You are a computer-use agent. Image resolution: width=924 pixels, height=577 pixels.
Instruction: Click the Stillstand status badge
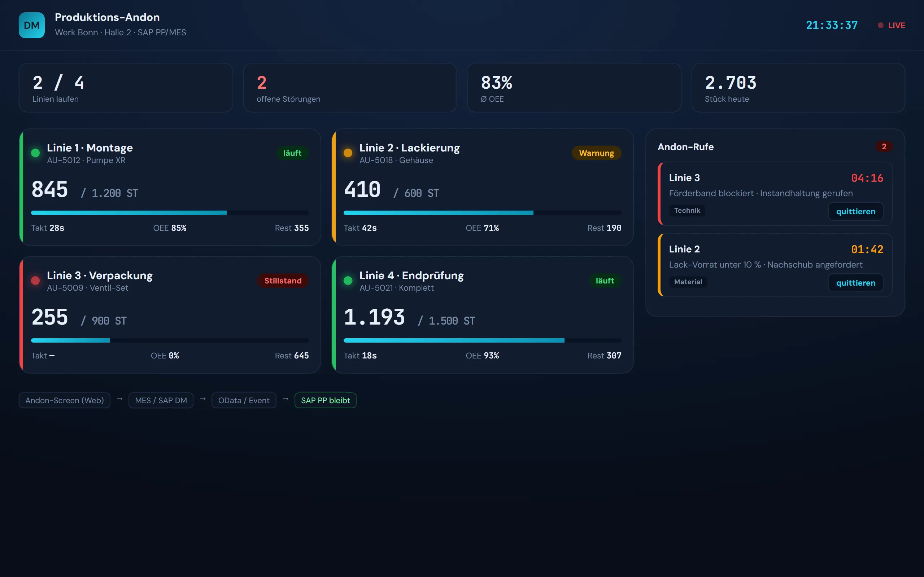pos(283,281)
